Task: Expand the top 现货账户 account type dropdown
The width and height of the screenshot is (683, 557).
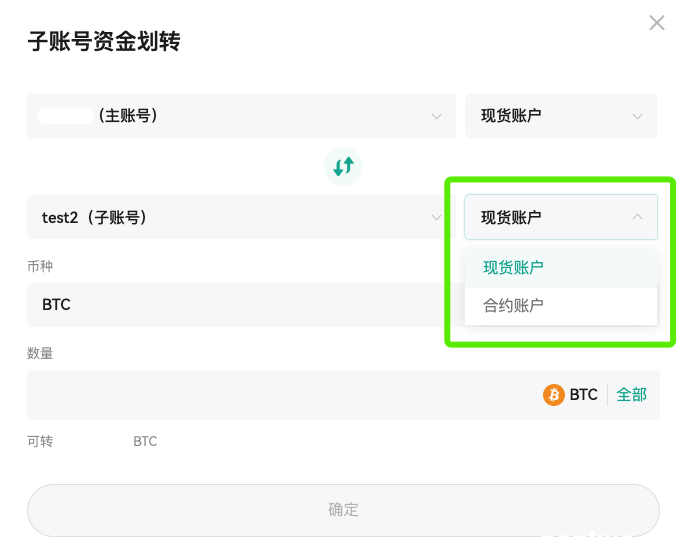Action: point(561,116)
